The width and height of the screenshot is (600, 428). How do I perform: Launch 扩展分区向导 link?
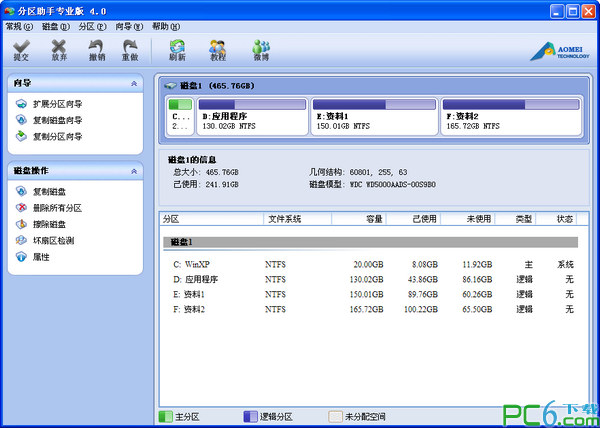coord(57,104)
